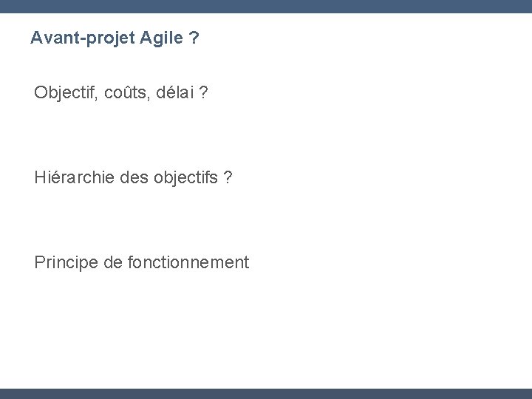Click "de" between Principe and fonctionnement

(x=113, y=262)
